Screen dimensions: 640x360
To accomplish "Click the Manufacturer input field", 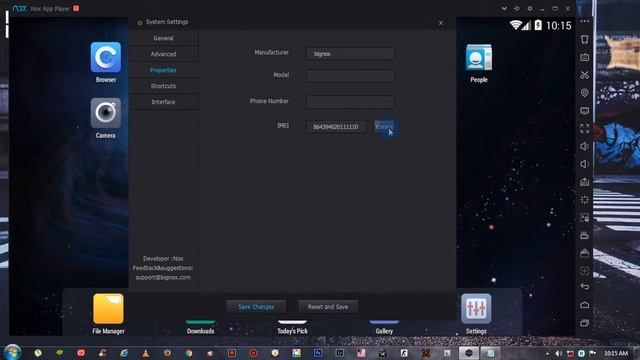I will tap(351, 54).
